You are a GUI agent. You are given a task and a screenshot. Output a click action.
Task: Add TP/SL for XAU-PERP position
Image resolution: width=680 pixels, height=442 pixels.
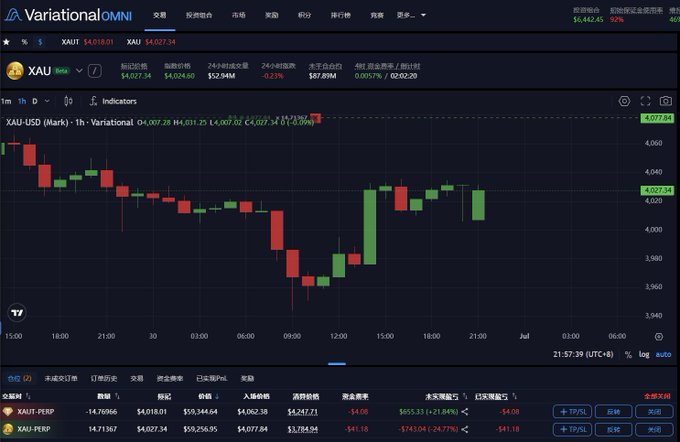click(x=572, y=429)
